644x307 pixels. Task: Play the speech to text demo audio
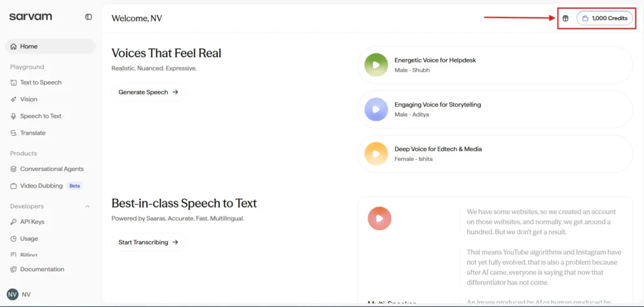coord(380,218)
